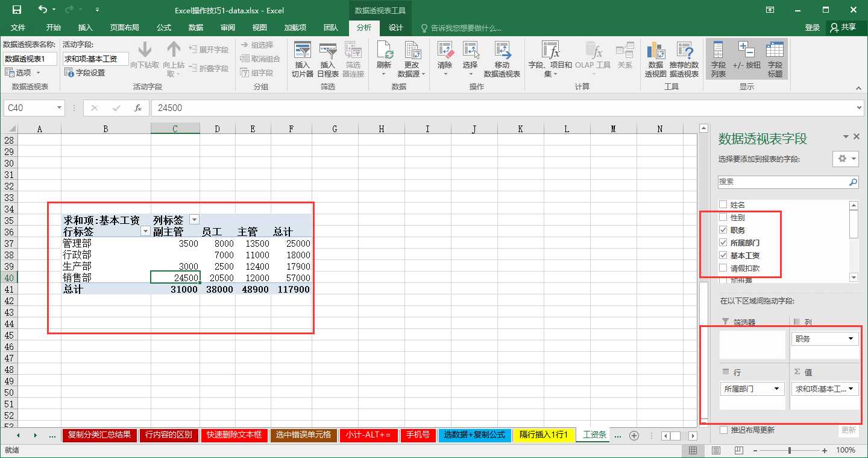Image resolution: width=868 pixels, height=458 pixels.
Task: Expand the formula bar
Action: 859,108
